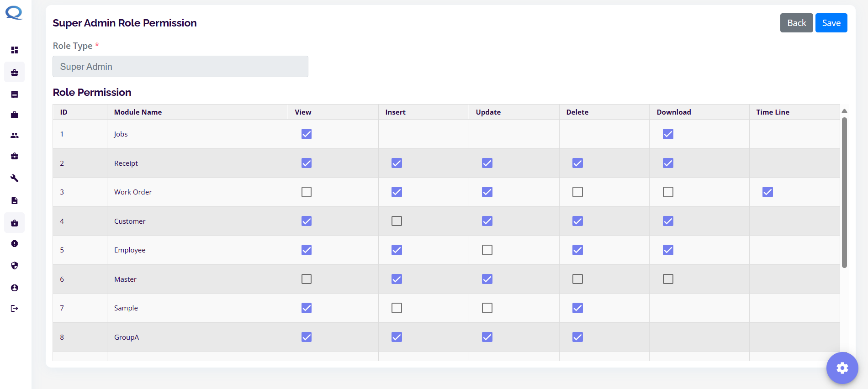Click the people group icon in sidebar
This screenshot has height=389, width=868.
15,136
